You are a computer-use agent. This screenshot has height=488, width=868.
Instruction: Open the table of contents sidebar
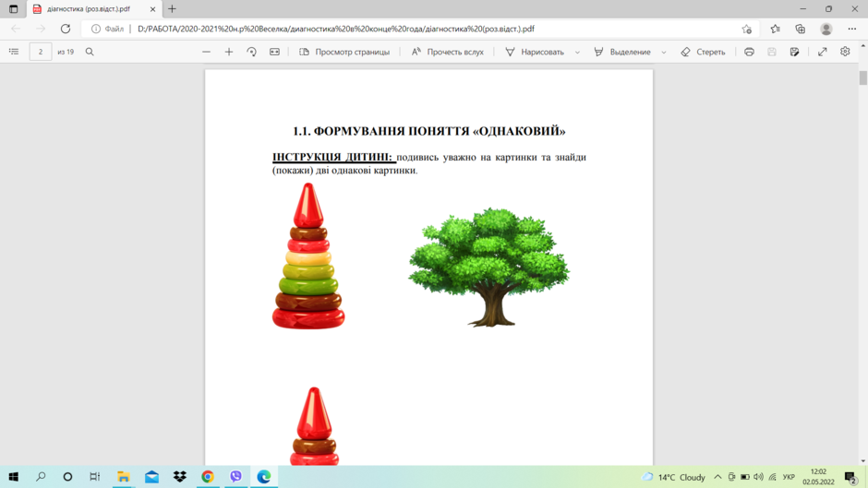pyautogui.click(x=14, y=52)
